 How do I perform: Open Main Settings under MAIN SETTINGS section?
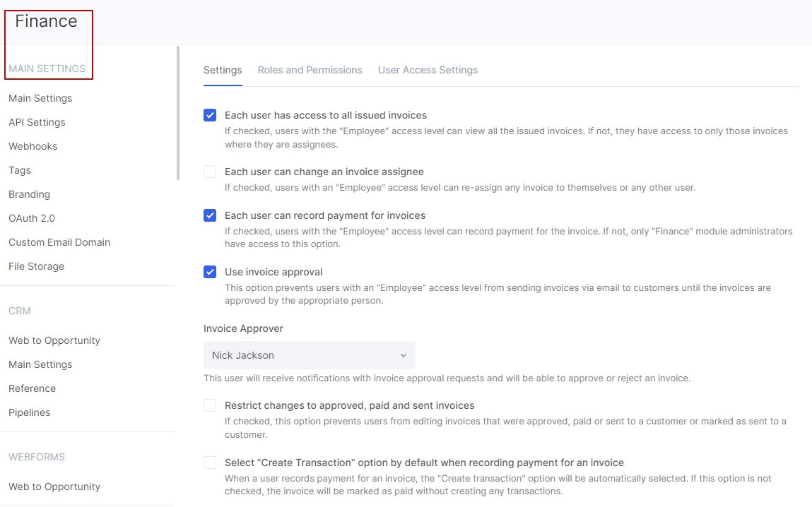tap(40, 98)
